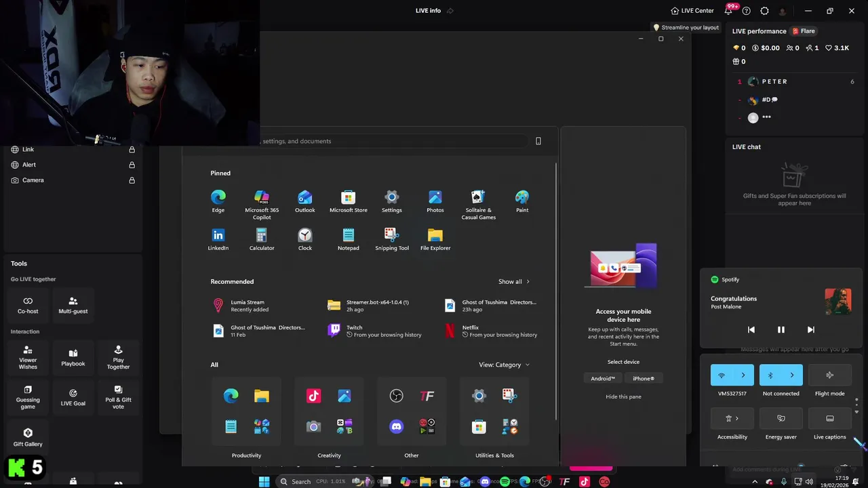Screen dimensions: 868x488
Task: Toggle Live captions
Action: pos(830,418)
